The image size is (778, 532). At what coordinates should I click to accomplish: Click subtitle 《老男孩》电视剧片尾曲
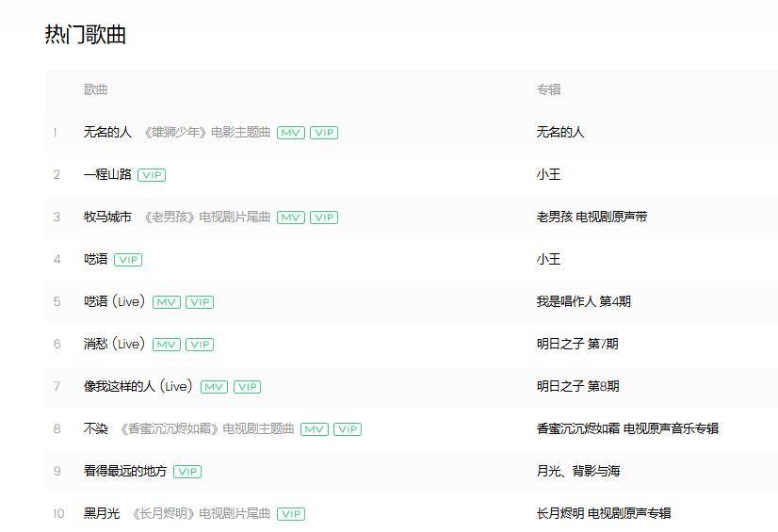[x=207, y=218]
